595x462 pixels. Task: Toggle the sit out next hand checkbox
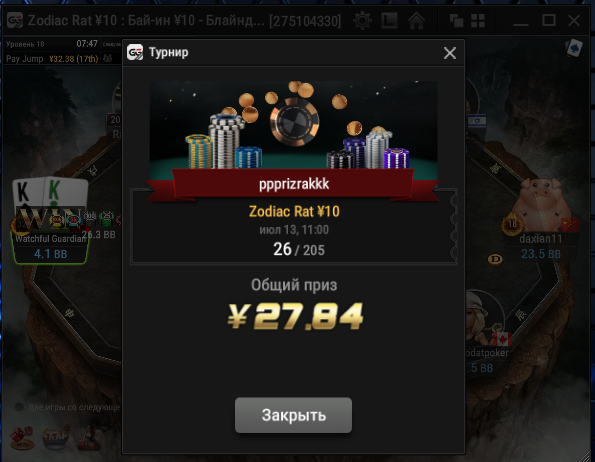[x=19, y=407]
